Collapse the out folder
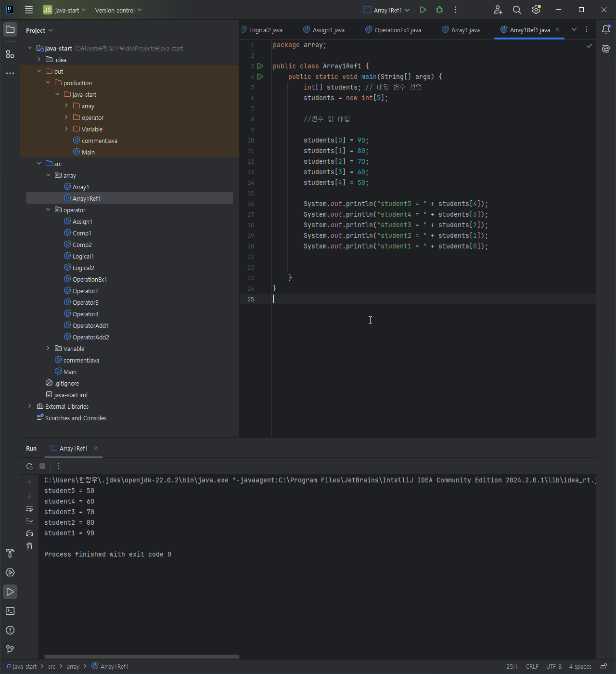 click(39, 71)
